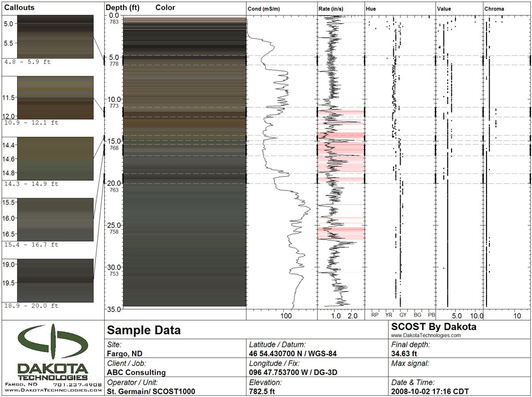
Task: Select the Sample Data title text
Action: pos(144,331)
